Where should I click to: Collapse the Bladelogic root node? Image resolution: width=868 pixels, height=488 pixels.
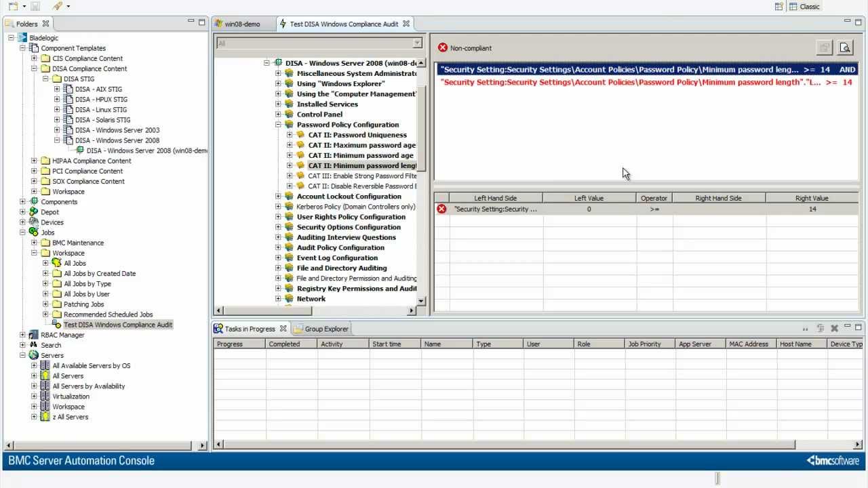click(11, 38)
